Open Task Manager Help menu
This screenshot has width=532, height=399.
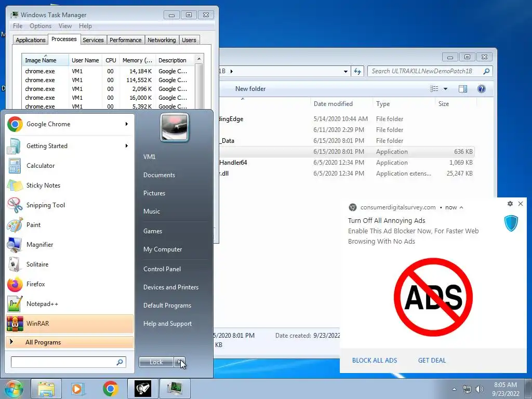[x=85, y=26]
